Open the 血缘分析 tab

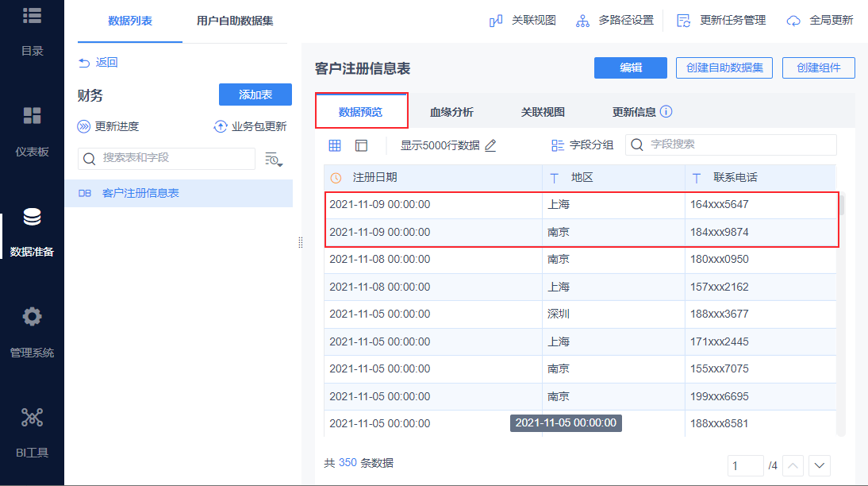click(451, 112)
